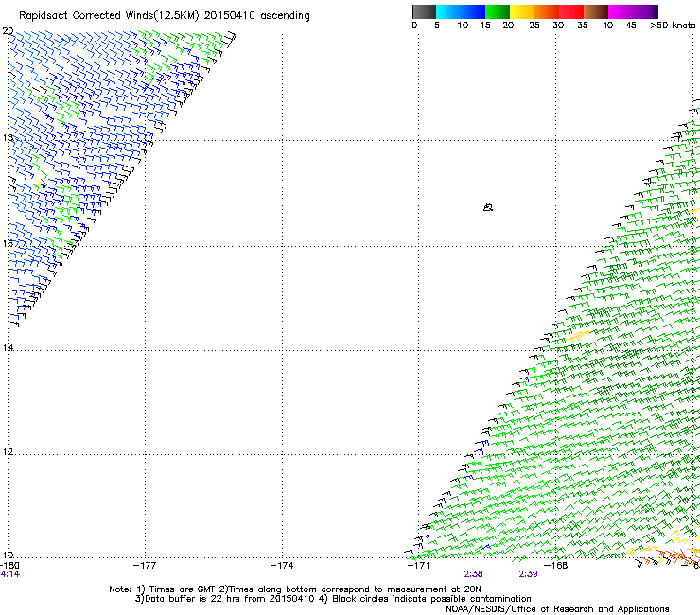Click the latitude 16 axis label

(x=8, y=243)
